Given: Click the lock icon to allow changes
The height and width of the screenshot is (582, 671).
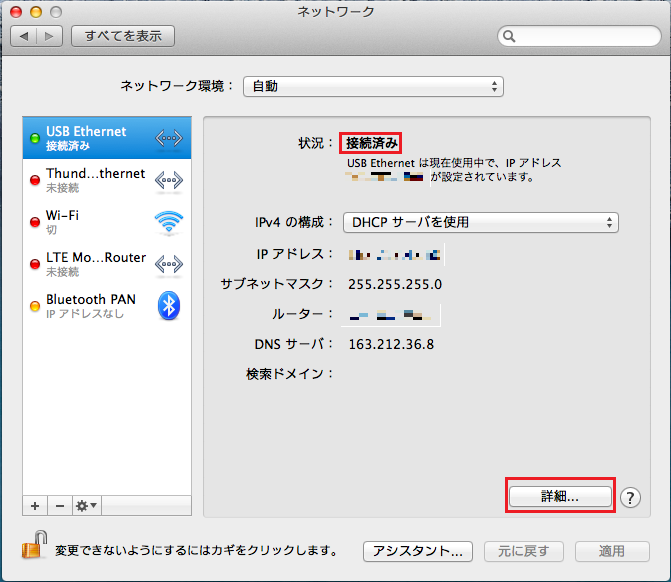Looking at the screenshot, I should (x=34, y=548).
